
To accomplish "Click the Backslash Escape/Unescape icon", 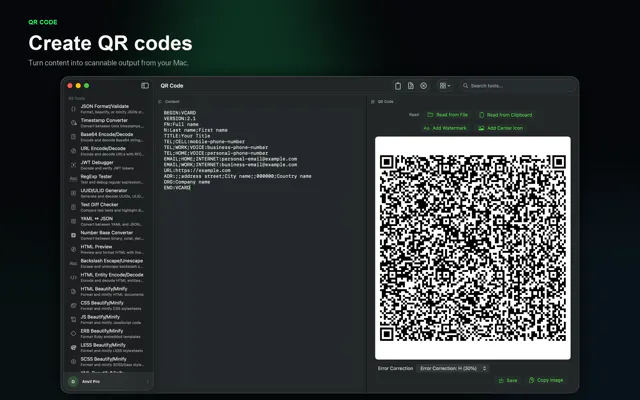I will [73, 264].
